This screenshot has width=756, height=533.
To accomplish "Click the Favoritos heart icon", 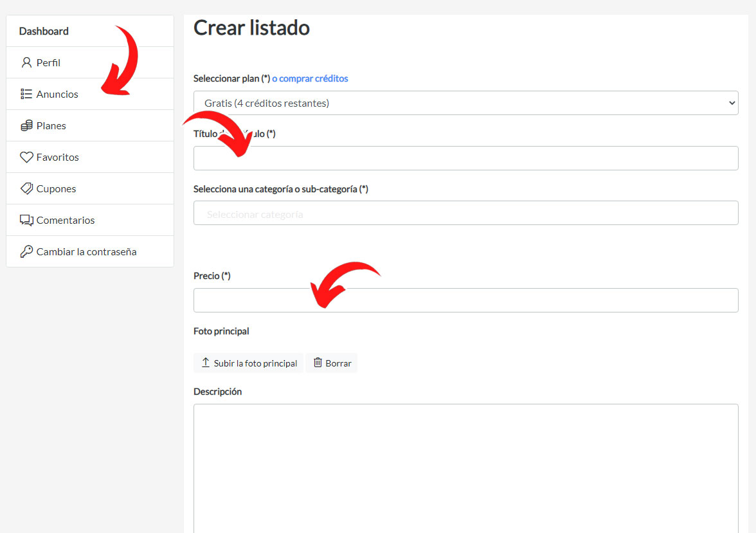I will [x=26, y=158].
